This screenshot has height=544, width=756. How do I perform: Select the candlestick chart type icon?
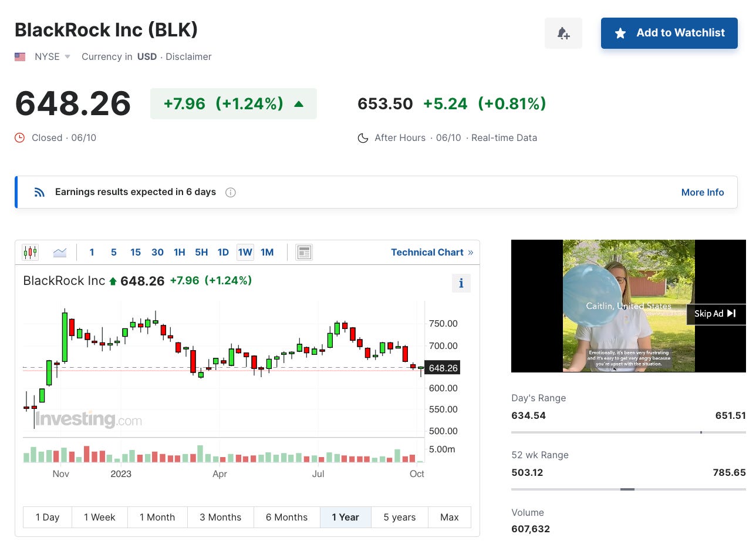click(x=30, y=253)
